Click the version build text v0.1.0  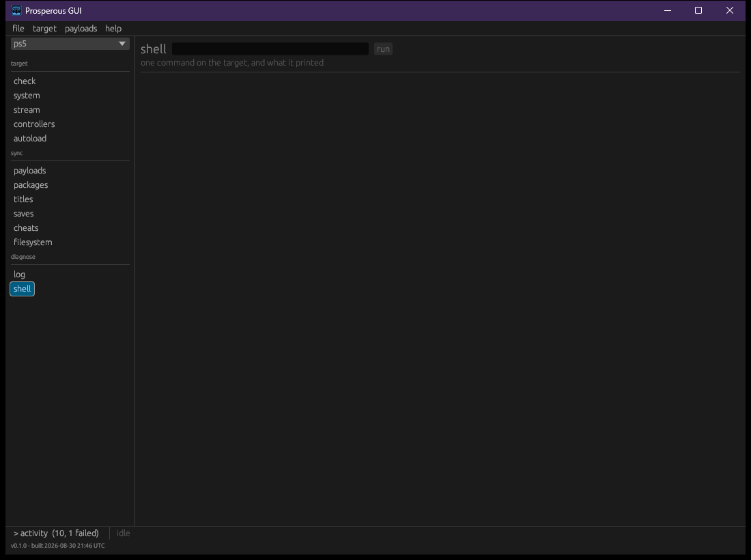coord(57,546)
